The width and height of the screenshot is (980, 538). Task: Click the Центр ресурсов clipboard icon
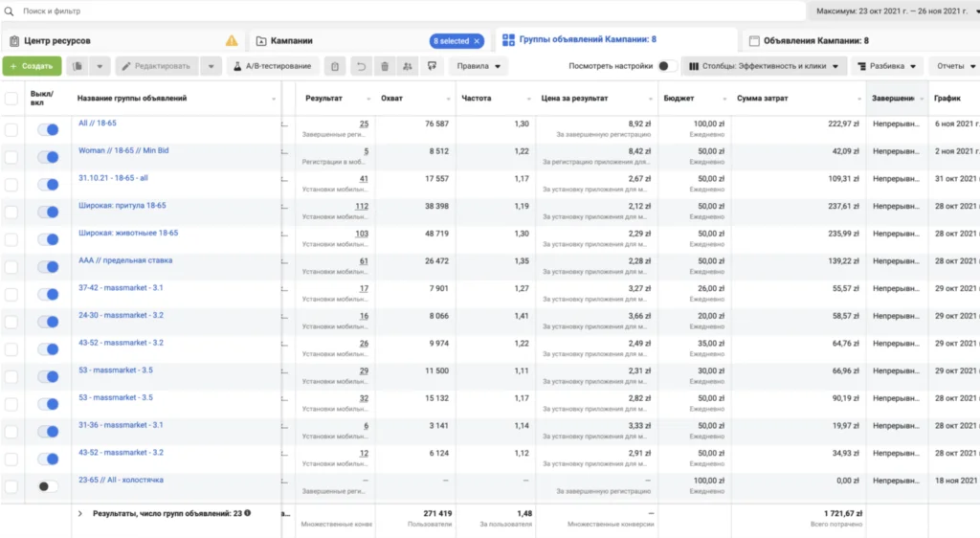(14, 40)
